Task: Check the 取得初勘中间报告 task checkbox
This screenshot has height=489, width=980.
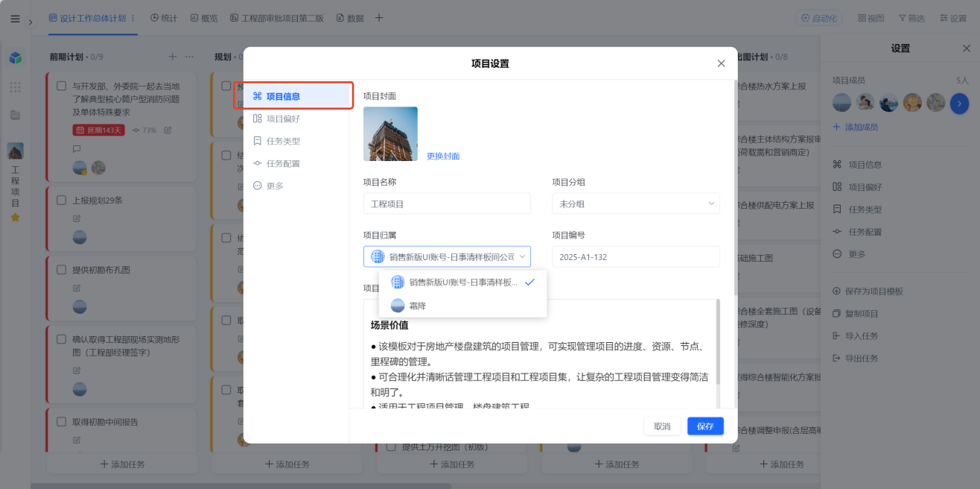Action: (x=62, y=422)
